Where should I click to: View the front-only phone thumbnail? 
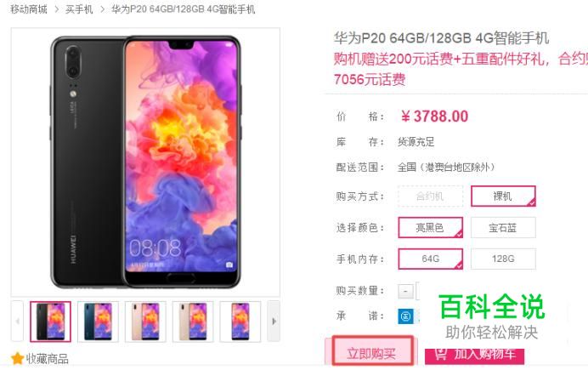click(240, 322)
